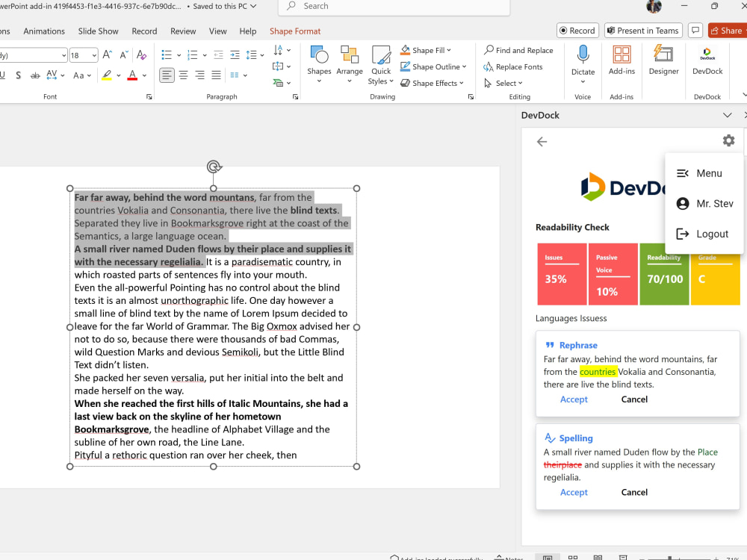Toggle text shadow formatting
This screenshot has width=747, height=560.
[x=18, y=75]
